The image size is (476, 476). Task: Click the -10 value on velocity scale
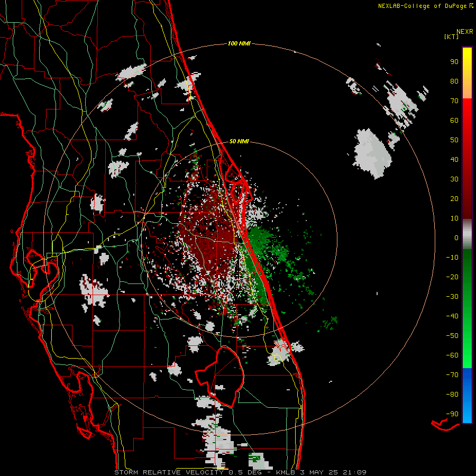coord(452,258)
